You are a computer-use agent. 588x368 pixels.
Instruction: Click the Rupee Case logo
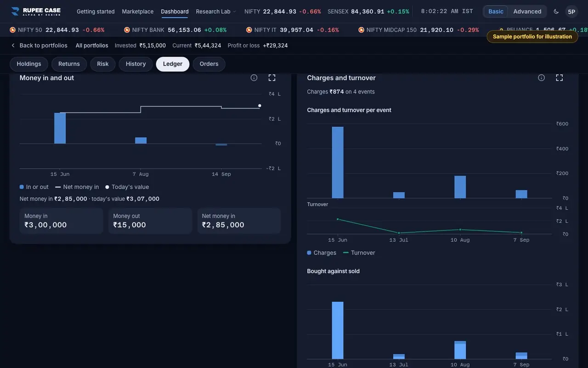(x=36, y=11)
